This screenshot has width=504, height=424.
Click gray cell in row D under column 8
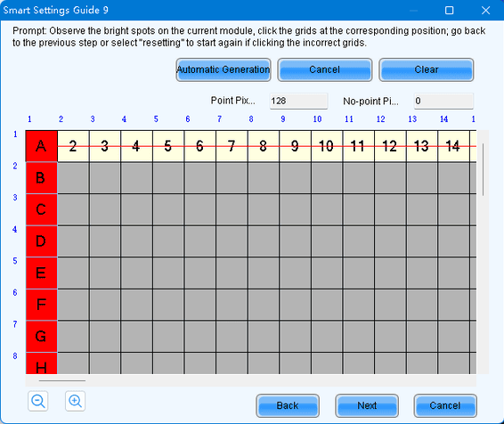tap(264, 241)
